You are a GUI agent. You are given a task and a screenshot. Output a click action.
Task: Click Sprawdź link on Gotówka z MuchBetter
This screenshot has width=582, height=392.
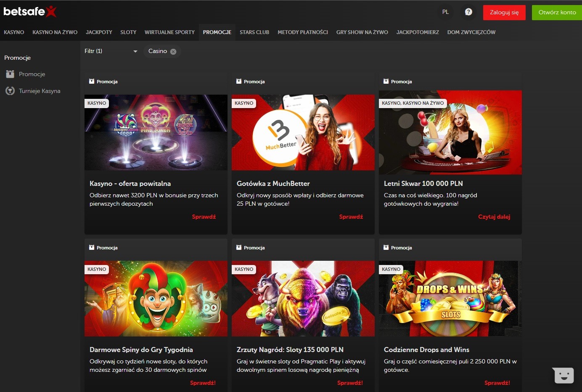tap(351, 217)
